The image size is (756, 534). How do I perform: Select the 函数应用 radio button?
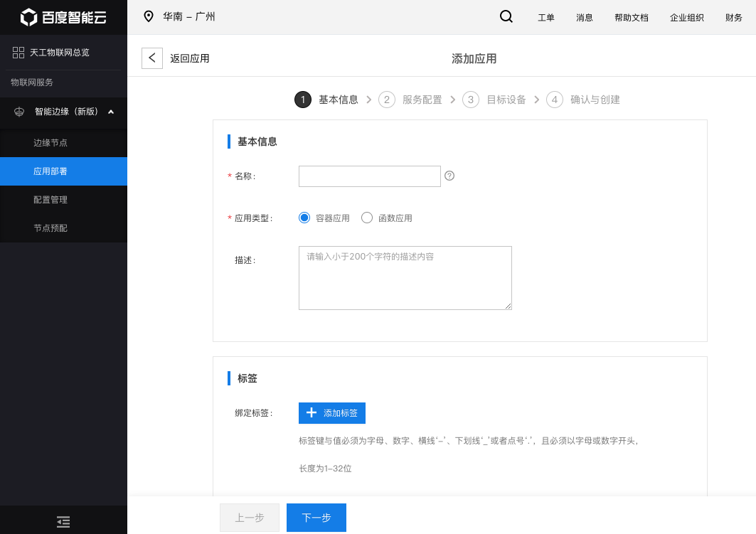[367, 218]
